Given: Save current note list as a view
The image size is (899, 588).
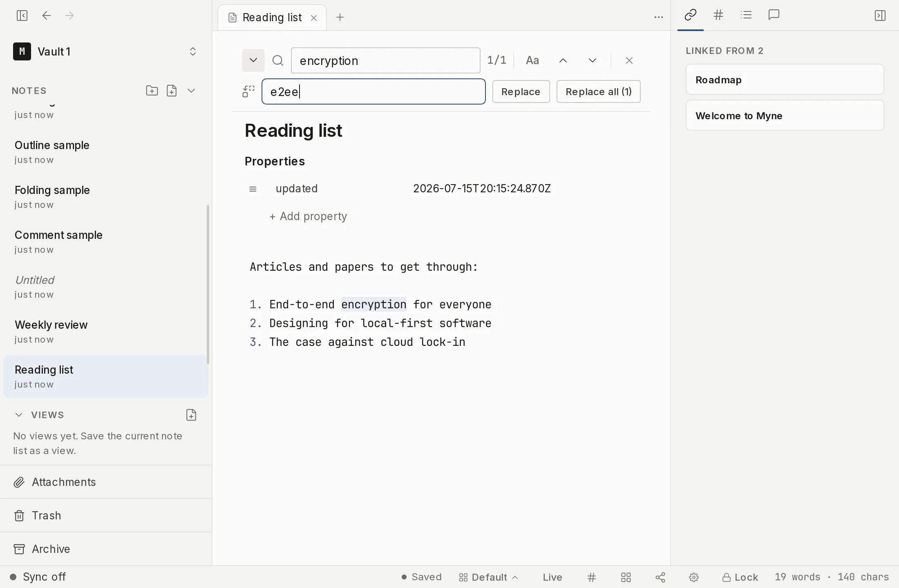Looking at the screenshot, I should pyautogui.click(x=191, y=415).
